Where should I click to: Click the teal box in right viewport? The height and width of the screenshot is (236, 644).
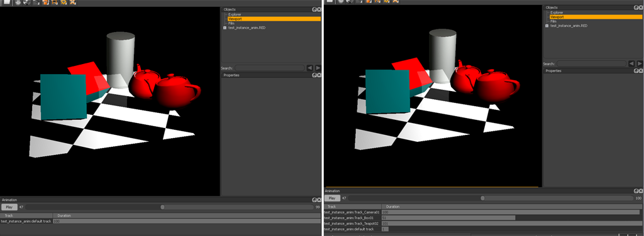(387, 91)
